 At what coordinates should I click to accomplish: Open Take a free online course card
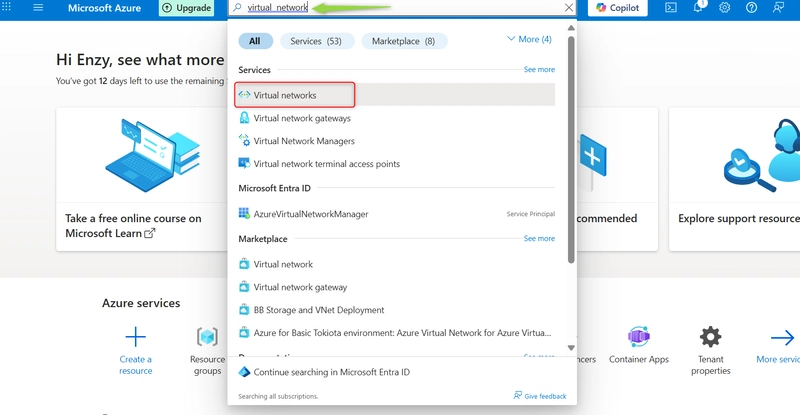point(142,179)
